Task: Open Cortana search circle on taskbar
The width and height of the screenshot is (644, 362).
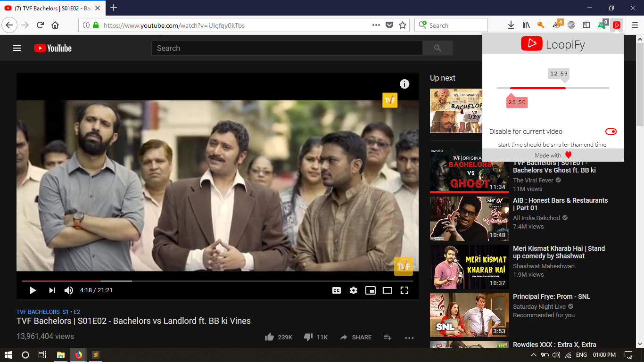Action: pos(25,355)
